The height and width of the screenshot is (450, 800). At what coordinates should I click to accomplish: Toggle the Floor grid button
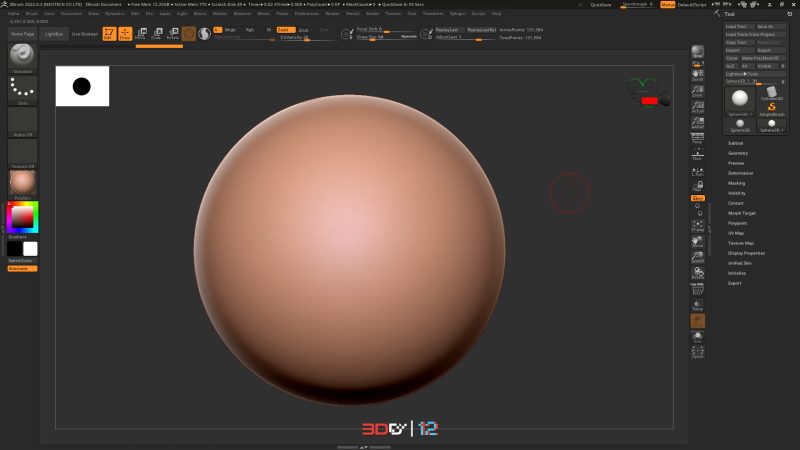pyautogui.click(x=697, y=154)
